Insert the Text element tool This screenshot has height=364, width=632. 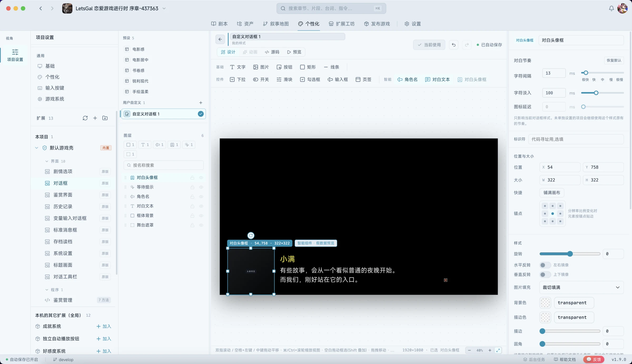pyautogui.click(x=238, y=67)
